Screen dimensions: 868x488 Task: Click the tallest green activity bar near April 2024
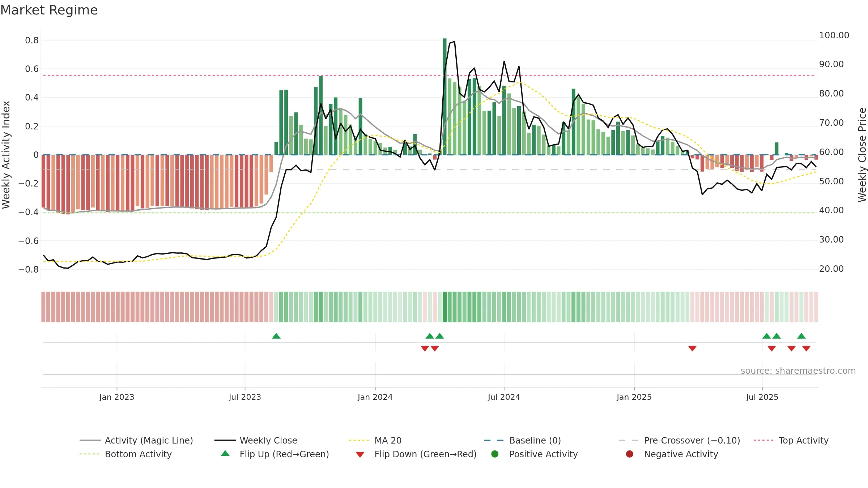(x=444, y=97)
